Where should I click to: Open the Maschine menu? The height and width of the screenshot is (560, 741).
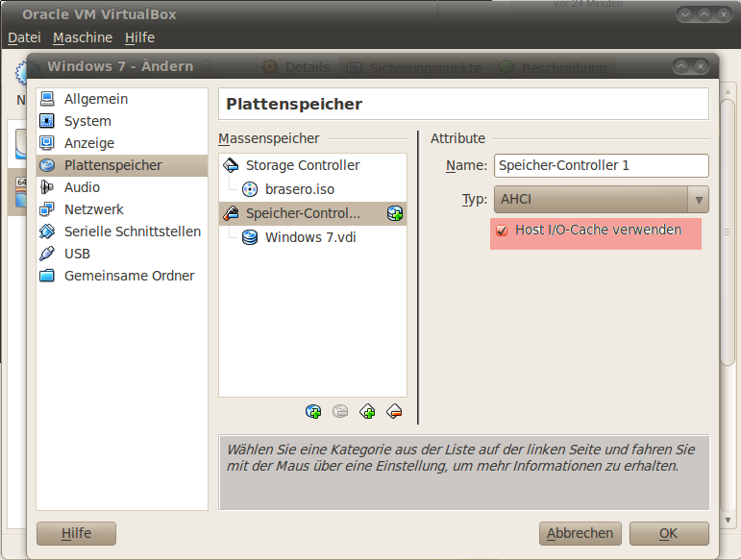pyautogui.click(x=83, y=37)
